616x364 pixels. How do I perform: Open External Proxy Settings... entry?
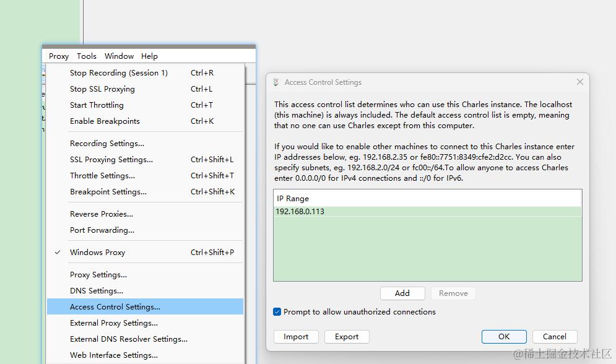tap(145, 323)
